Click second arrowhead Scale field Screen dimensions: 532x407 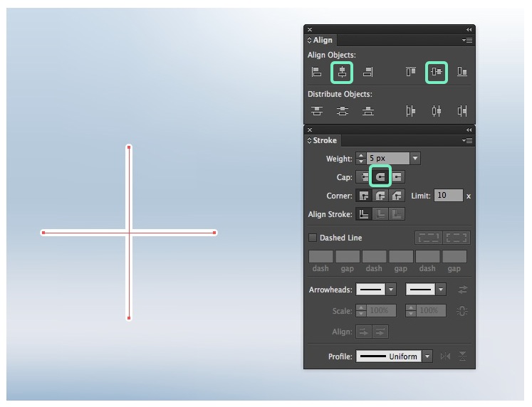coord(431,311)
